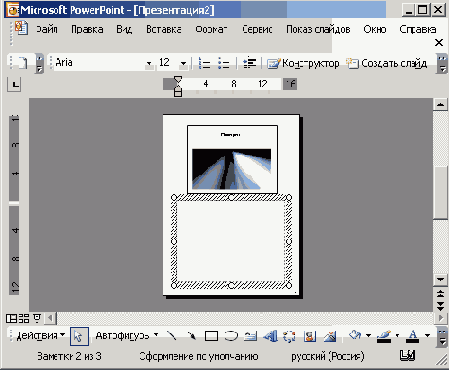The width and height of the screenshot is (449, 370).
Task: Click the increase paragraph spacing icon
Action: click(249, 63)
